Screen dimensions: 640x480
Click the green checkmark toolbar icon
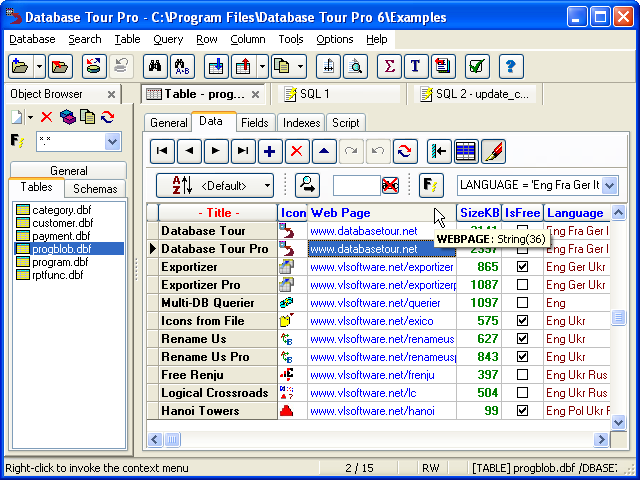click(x=477, y=66)
